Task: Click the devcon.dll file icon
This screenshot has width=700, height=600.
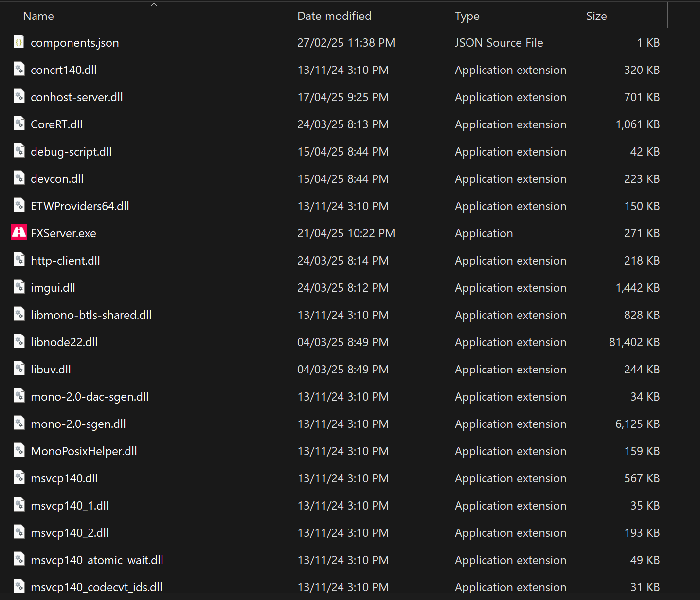Action: click(x=19, y=178)
